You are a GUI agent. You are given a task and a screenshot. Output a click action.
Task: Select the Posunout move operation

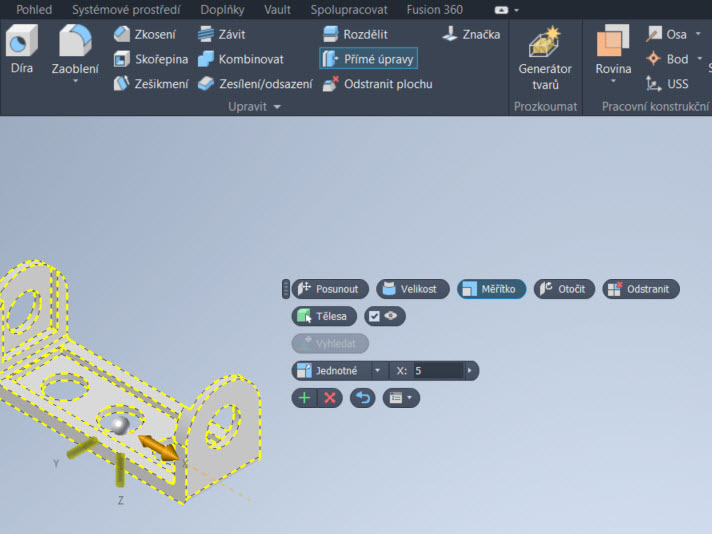tap(330, 289)
